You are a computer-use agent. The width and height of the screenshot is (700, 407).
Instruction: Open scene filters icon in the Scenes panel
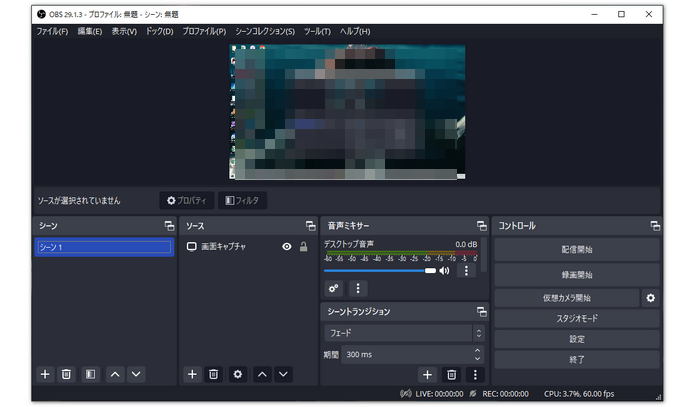click(x=90, y=374)
